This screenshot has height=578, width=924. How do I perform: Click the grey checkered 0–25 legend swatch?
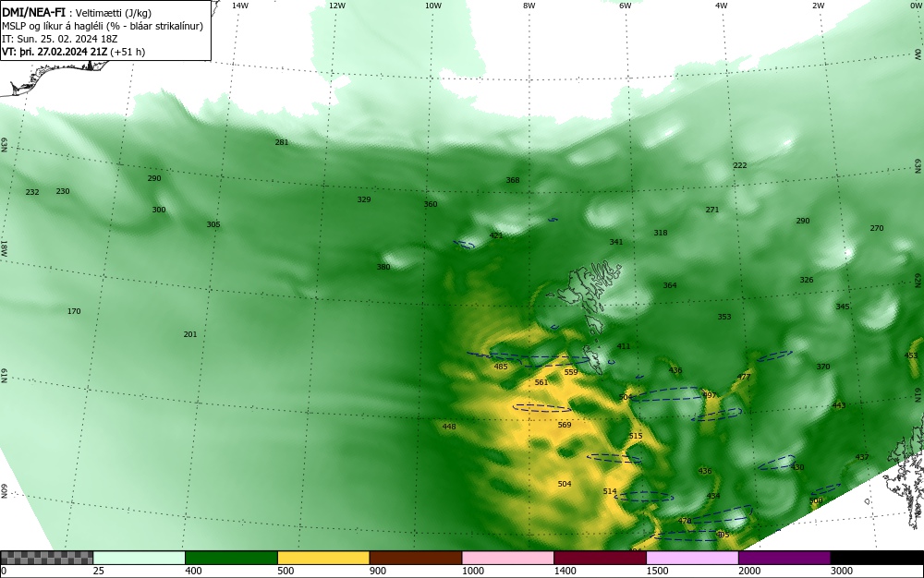click(47, 558)
